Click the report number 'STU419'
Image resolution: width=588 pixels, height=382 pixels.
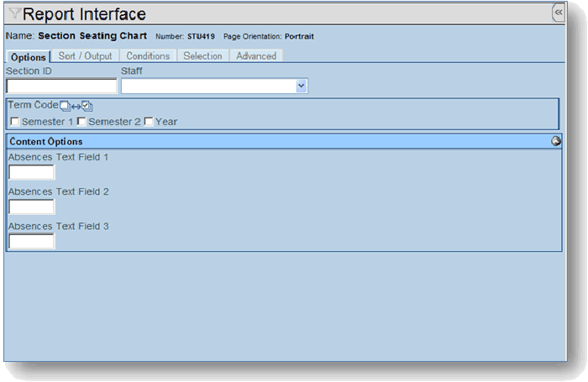pos(201,36)
